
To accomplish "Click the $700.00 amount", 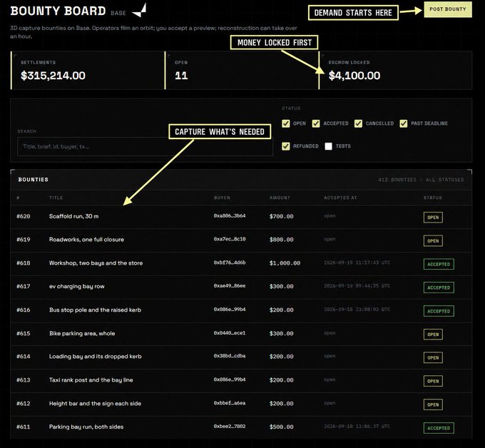I will [282, 216].
